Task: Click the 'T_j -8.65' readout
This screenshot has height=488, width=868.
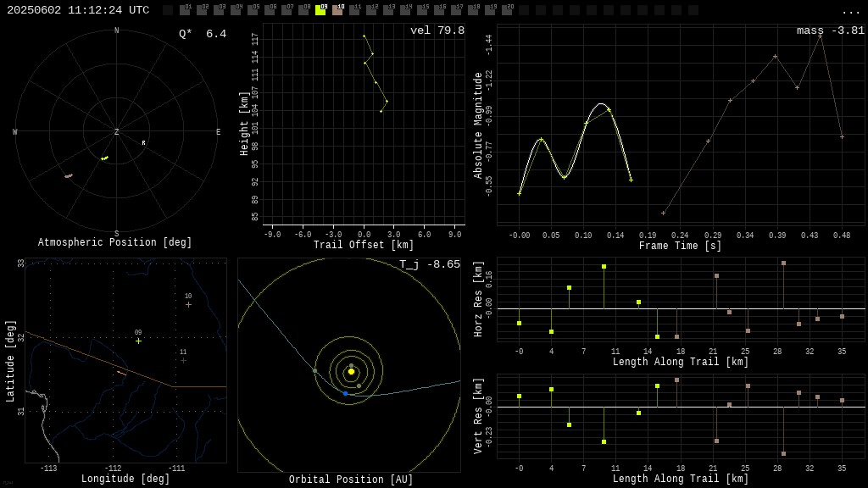Action: pyautogui.click(x=430, y=264)
